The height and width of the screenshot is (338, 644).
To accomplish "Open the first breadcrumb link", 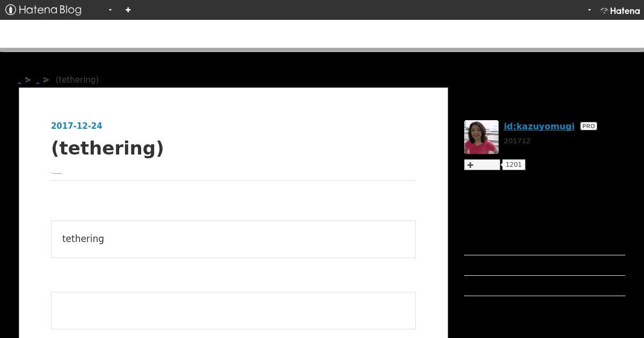I will pos(20,80).
